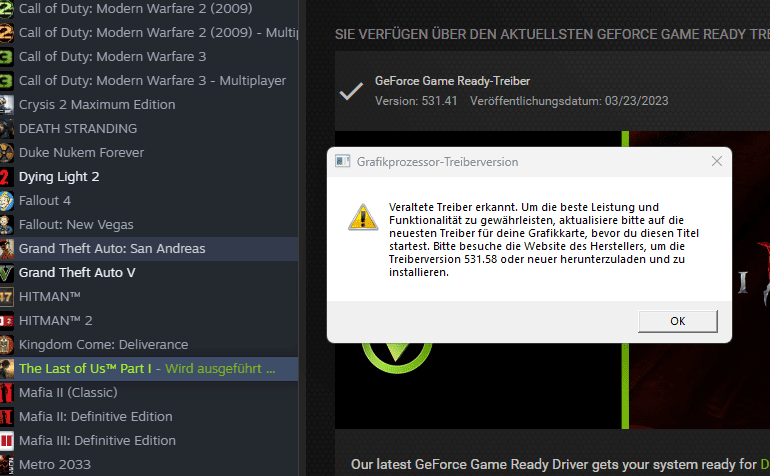Click the SIE VERFÜGEN ÜBER DEN AKTUELLSTEN heading
This screenshot has height=476, width=770.
[x=552, y=34]
